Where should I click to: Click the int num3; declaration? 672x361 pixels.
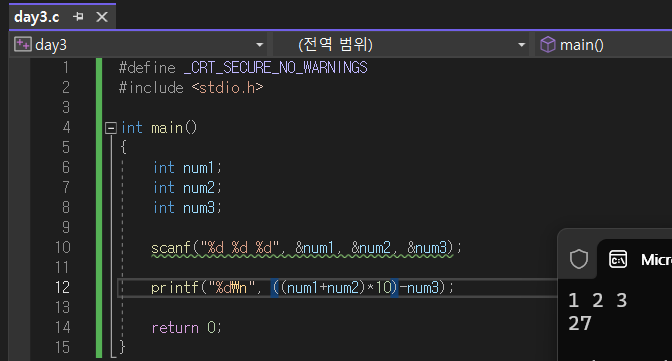pos(187,208)
